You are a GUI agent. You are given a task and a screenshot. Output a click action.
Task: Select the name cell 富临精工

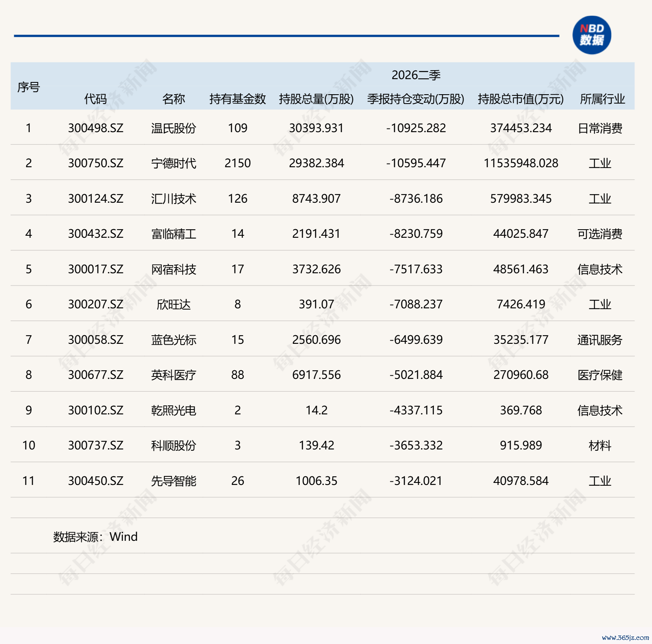(x=174, y=234)
